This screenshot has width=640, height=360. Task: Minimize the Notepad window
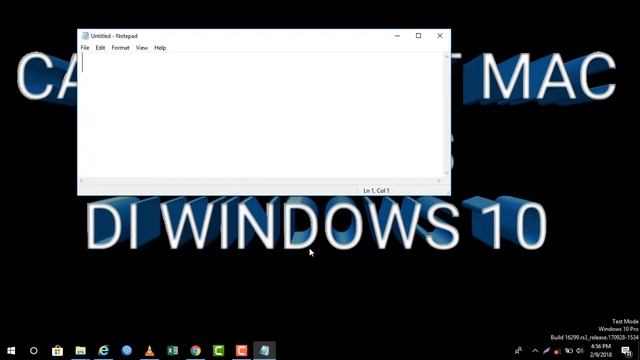click(x=397, y=36)
